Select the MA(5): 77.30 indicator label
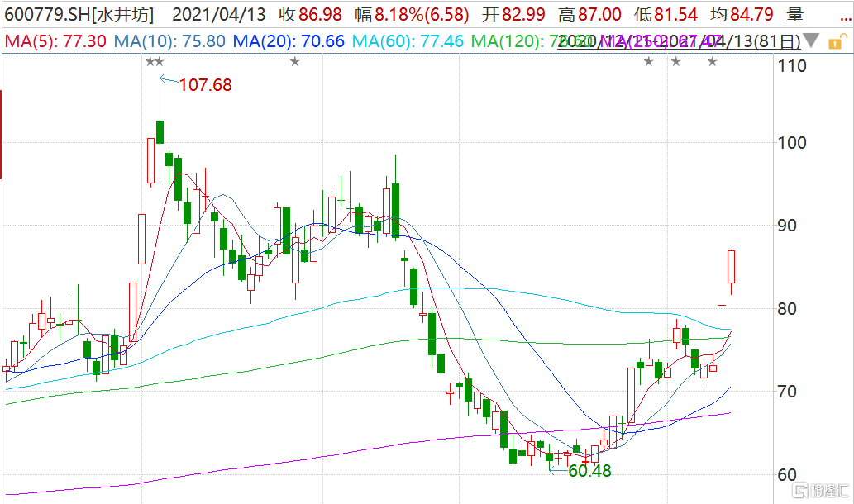The height and width of the screenshot is (504, 854). (x=55, y=40)
